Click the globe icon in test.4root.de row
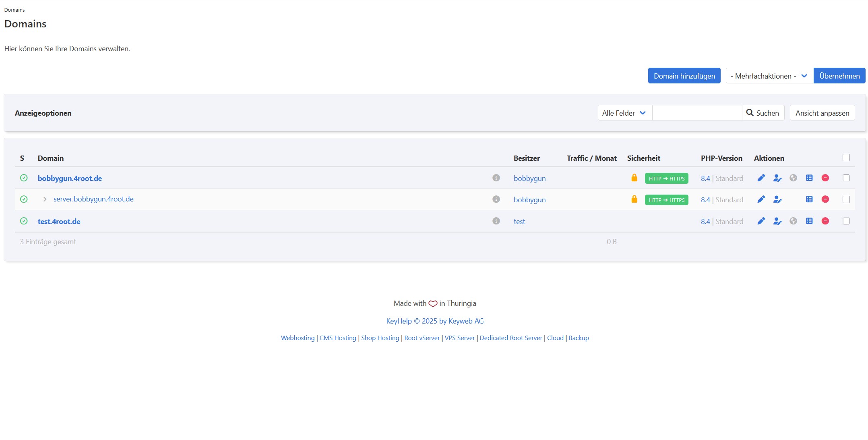The height and width of the screenshot is (440, 868). (x=793, y=221)
